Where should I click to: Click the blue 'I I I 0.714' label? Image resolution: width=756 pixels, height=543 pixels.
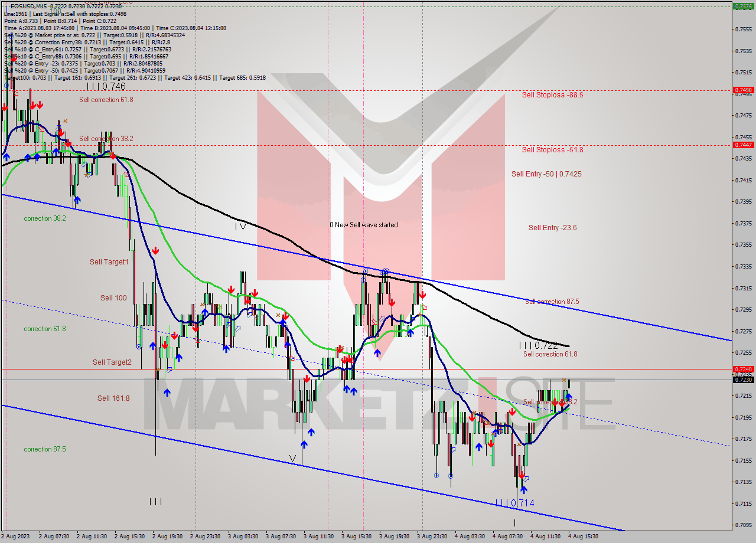tap(515, 503)
